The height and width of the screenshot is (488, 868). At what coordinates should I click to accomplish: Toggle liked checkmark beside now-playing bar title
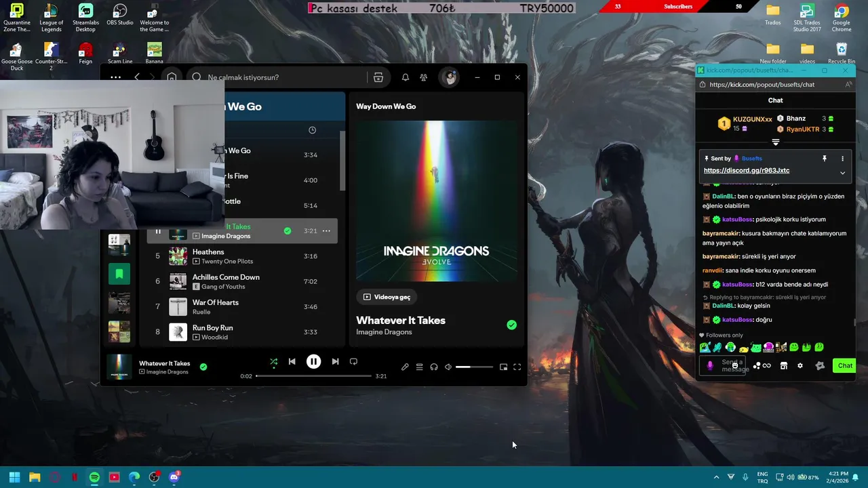(203, 367)
